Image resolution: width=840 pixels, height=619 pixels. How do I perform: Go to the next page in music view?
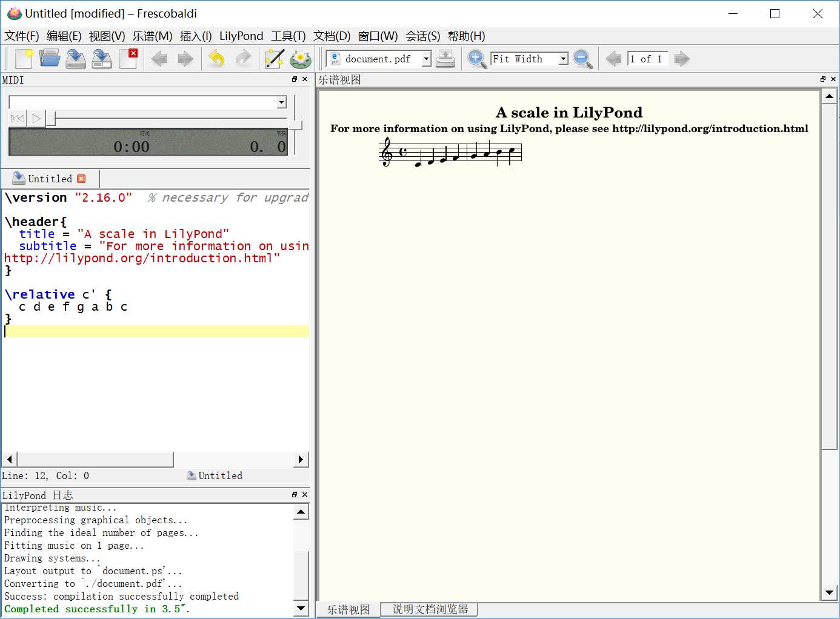pos(682,59)
